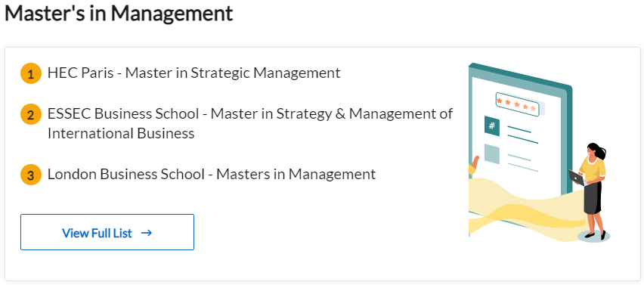The width and height of the screenshot is (644, 285).
Task: Click the orange rank 3 badge
Action: point(31,175)
